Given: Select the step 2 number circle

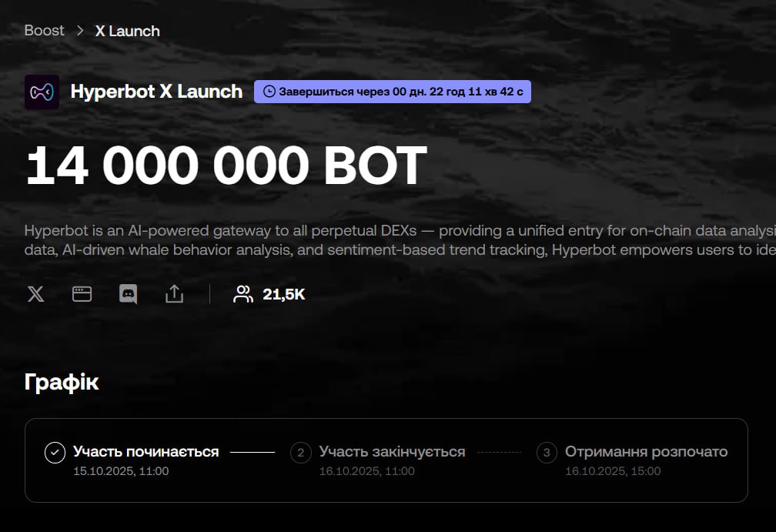Looking at the screenshot, I should click(x=301, y=453).
